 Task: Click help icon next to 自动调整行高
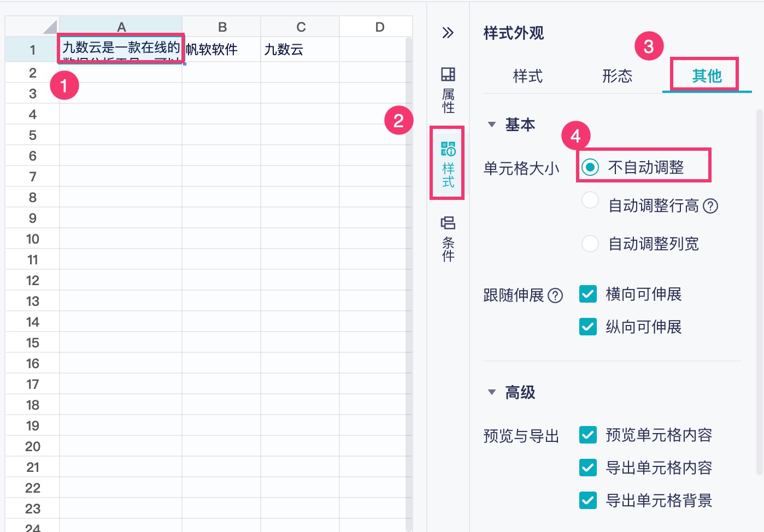point(710,206)
